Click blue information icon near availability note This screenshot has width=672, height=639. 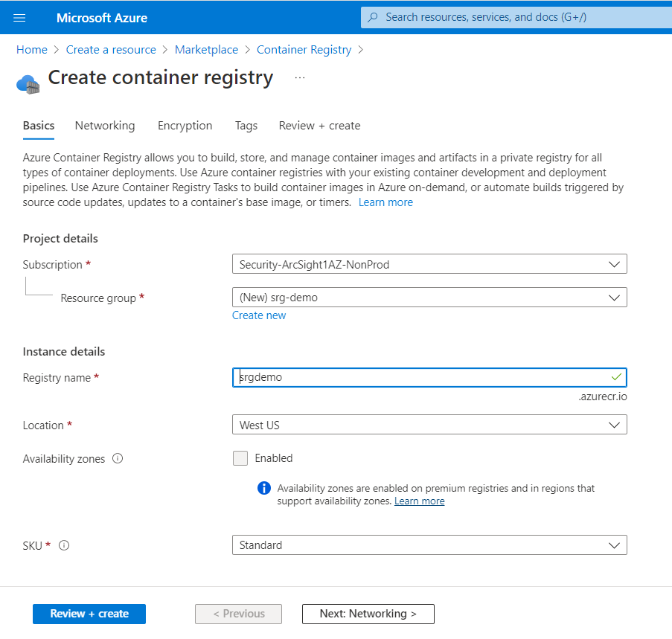point(263,488)
